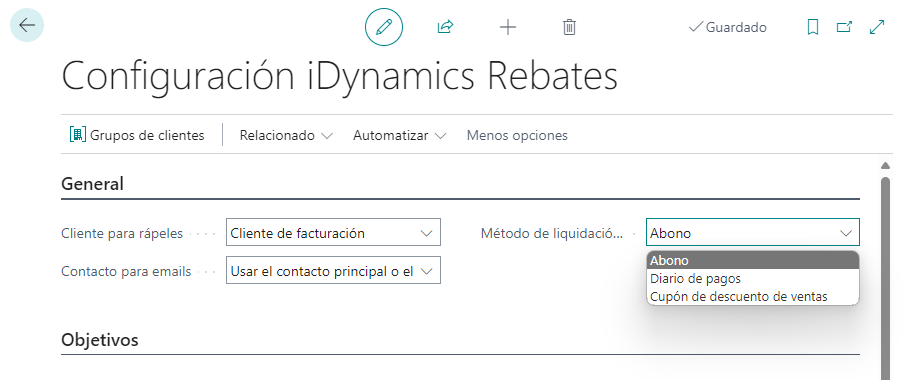
Task: Click the pencil edit icon
Action: pos(384,27)
